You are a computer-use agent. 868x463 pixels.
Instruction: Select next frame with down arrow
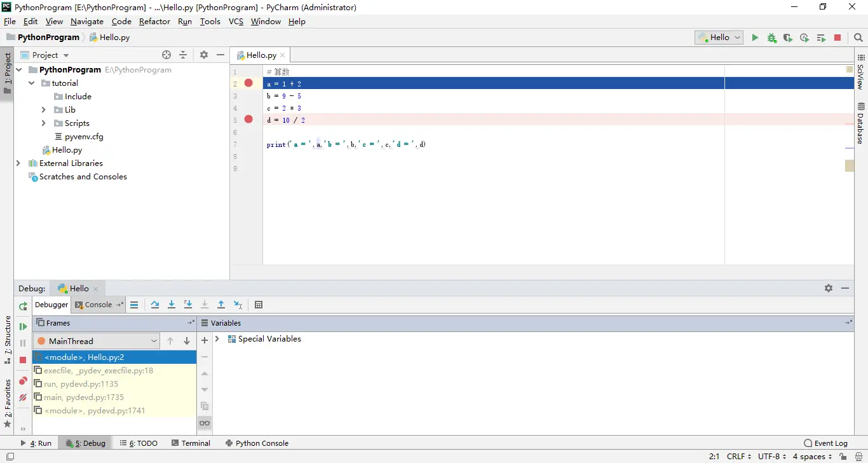pyautogui.click(x=187, y=341)
